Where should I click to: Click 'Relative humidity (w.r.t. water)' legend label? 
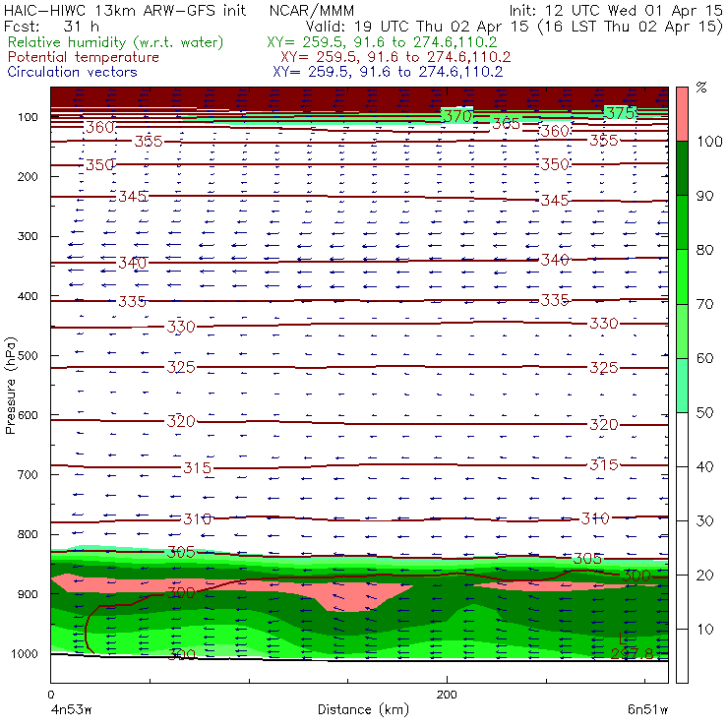[x=116, y=42]
